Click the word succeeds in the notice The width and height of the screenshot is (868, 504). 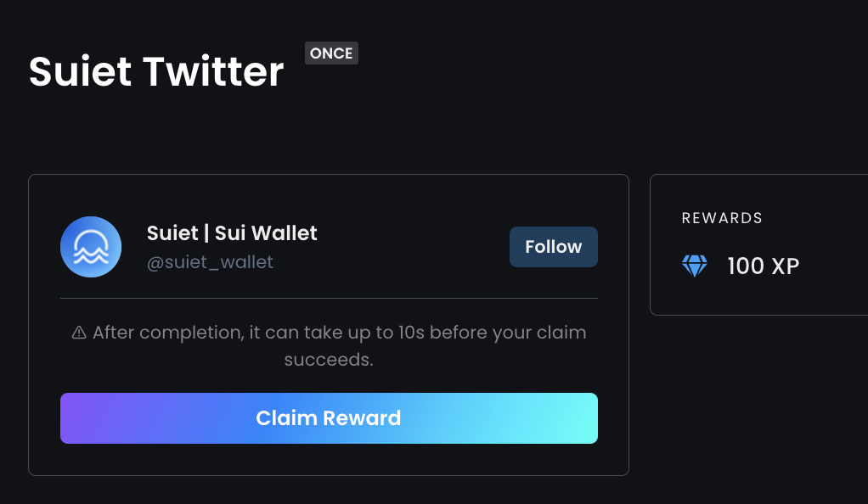tap(329, 360)
